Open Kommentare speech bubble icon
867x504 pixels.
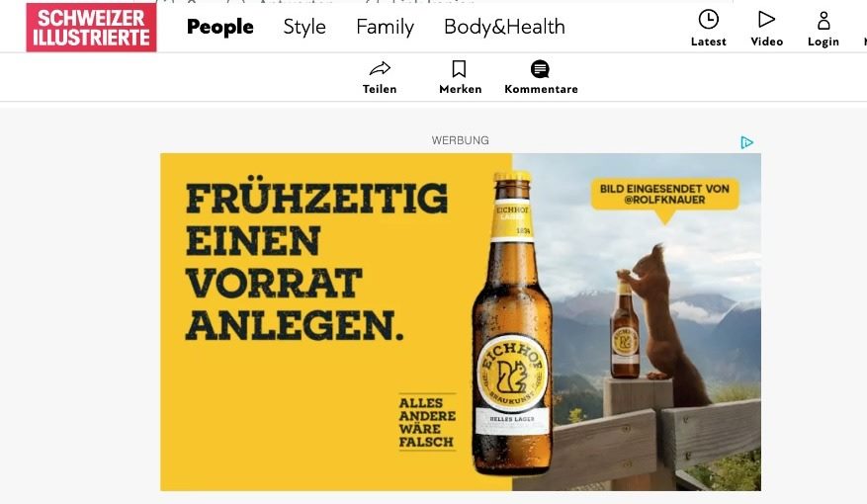540,69
